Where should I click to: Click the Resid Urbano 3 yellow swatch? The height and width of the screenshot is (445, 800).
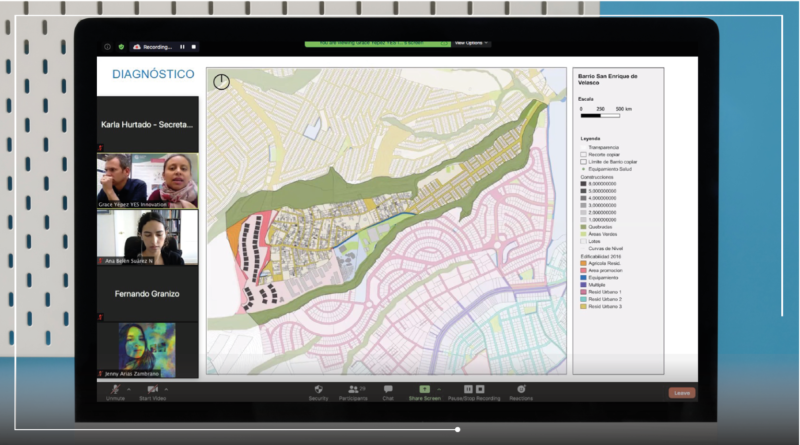pyautogui.click(x=583, y=306)
